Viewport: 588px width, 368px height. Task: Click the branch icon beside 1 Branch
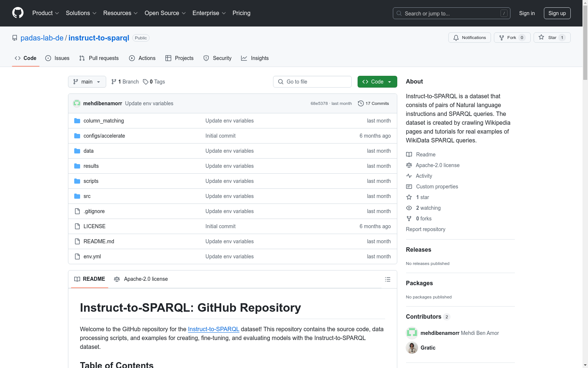[114, 82]
